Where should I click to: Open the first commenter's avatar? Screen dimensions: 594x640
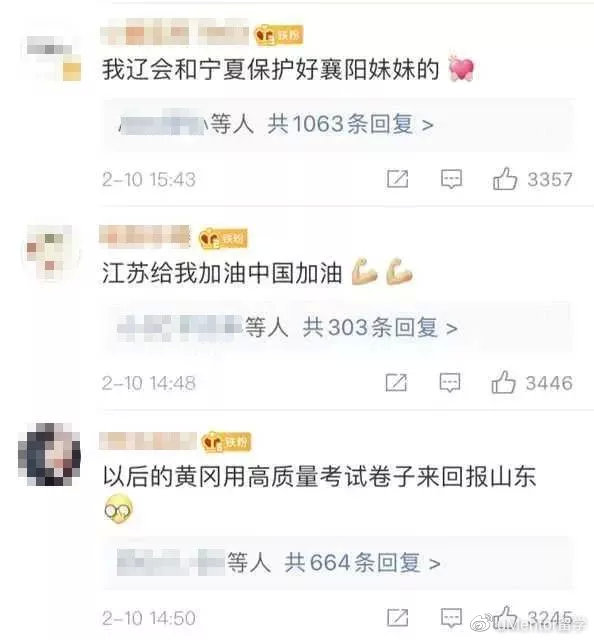point(52,57)
